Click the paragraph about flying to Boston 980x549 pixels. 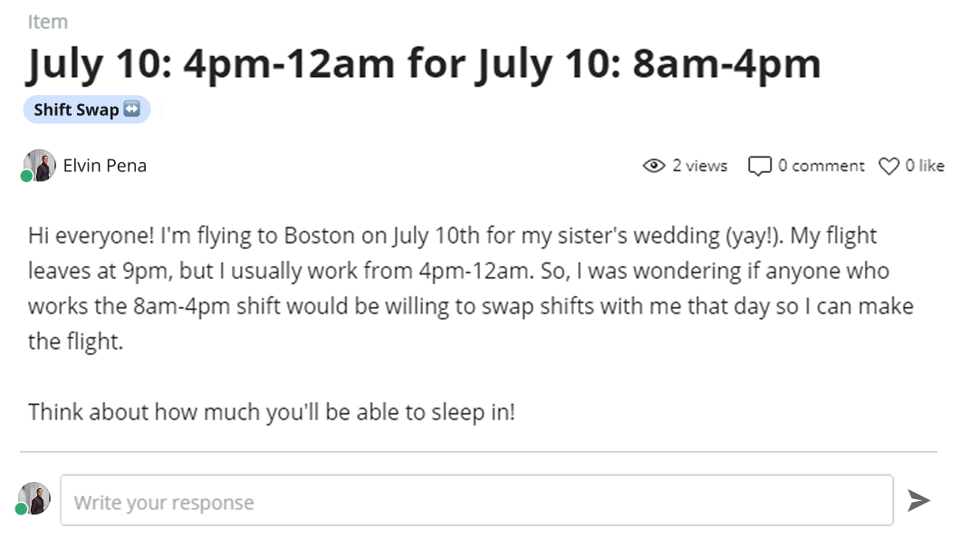pos(471,288)
